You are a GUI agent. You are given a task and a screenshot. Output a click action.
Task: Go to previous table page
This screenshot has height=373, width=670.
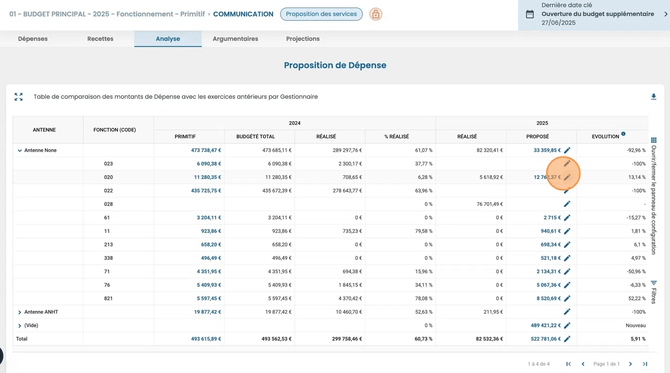(x=583, y=364)
